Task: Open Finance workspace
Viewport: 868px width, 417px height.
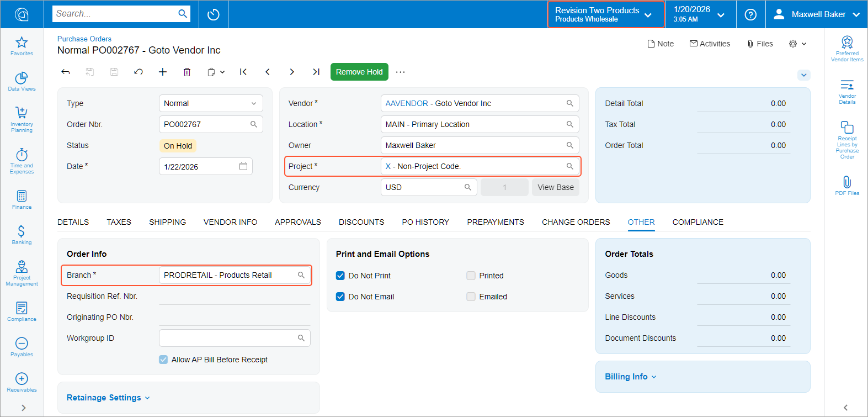Action: (x=22, y=200)
